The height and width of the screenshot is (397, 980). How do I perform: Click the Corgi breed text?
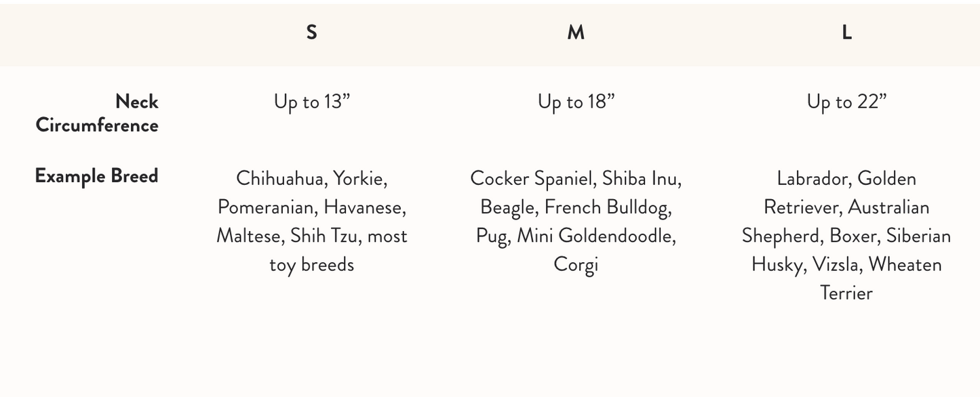pyautogui.click(x=576, y=264)
